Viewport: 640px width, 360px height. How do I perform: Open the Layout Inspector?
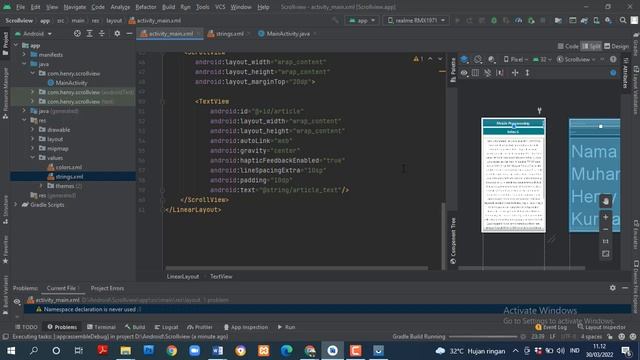602,327
